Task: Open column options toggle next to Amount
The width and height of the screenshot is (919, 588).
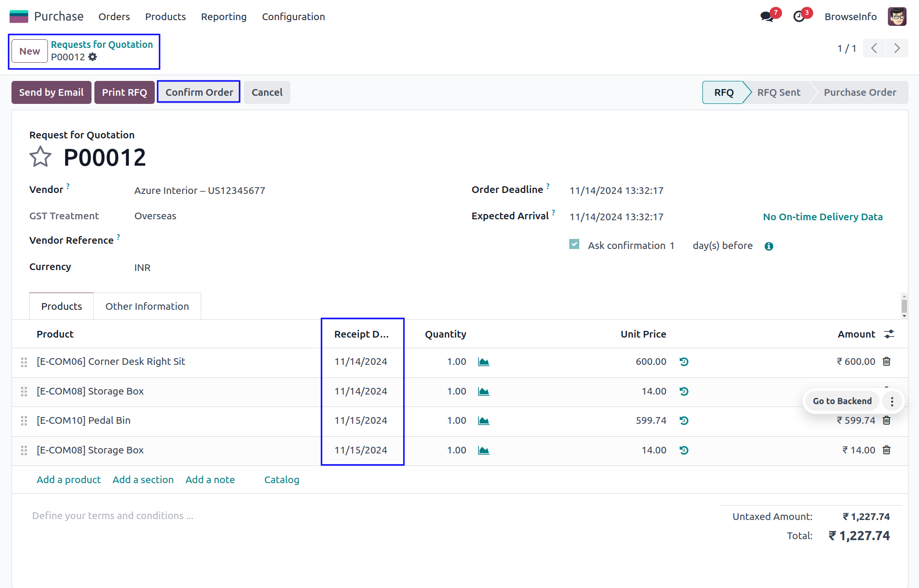Action: [889, 334]
